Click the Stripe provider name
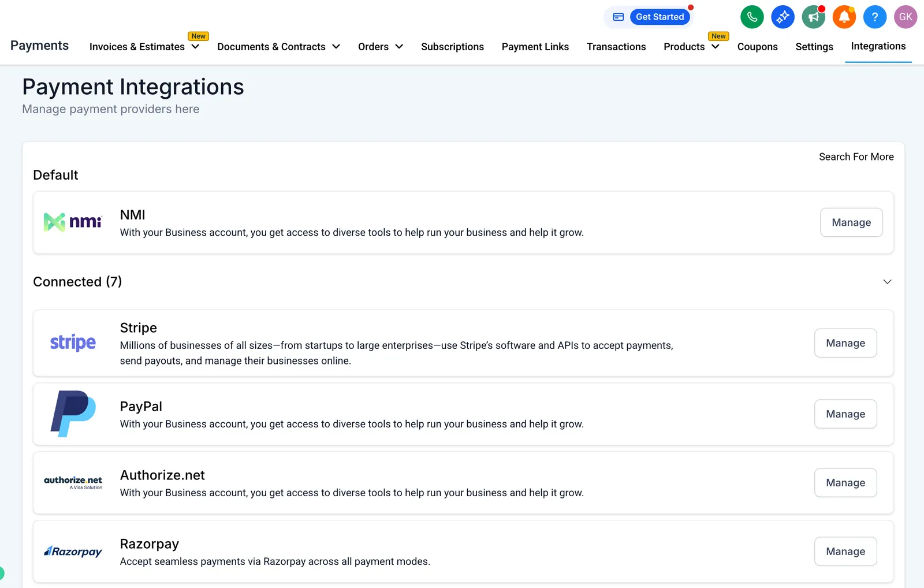 pos(139,328)
